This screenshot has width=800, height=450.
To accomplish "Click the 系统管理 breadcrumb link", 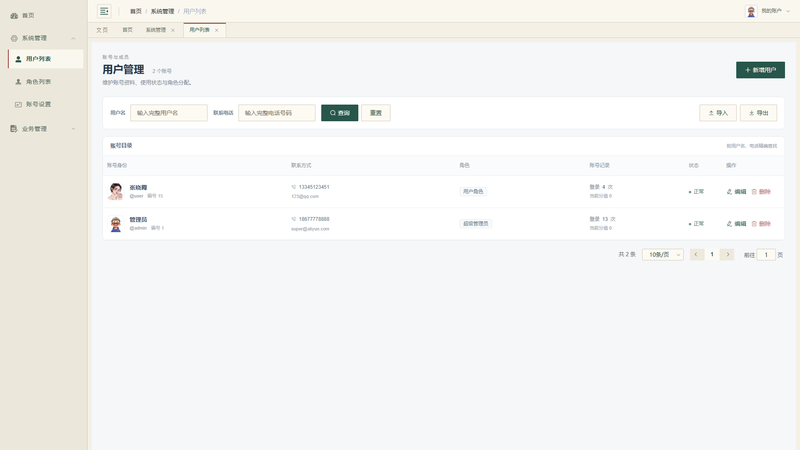I will tap(162, 11).
